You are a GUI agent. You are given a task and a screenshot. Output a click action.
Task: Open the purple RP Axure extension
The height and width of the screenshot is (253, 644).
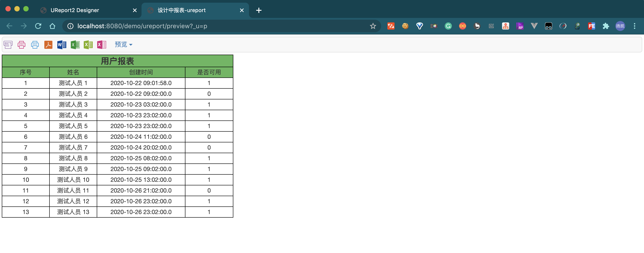(x=520, y=26)
